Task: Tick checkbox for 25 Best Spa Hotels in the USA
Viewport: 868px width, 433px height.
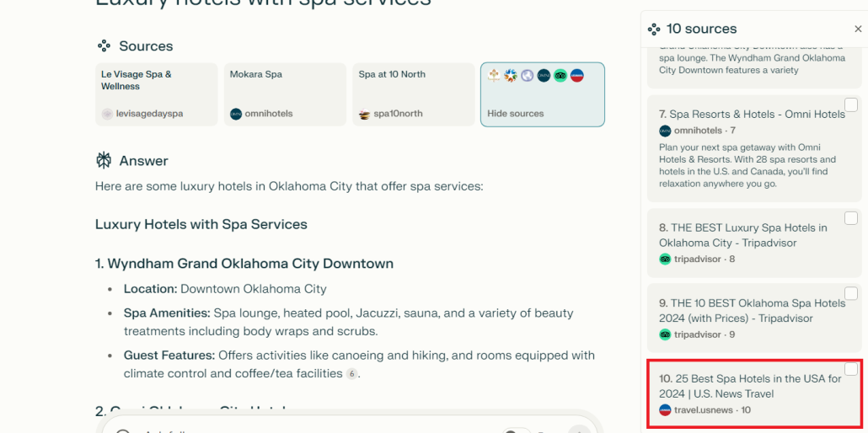Action: [x=851, y=369]
